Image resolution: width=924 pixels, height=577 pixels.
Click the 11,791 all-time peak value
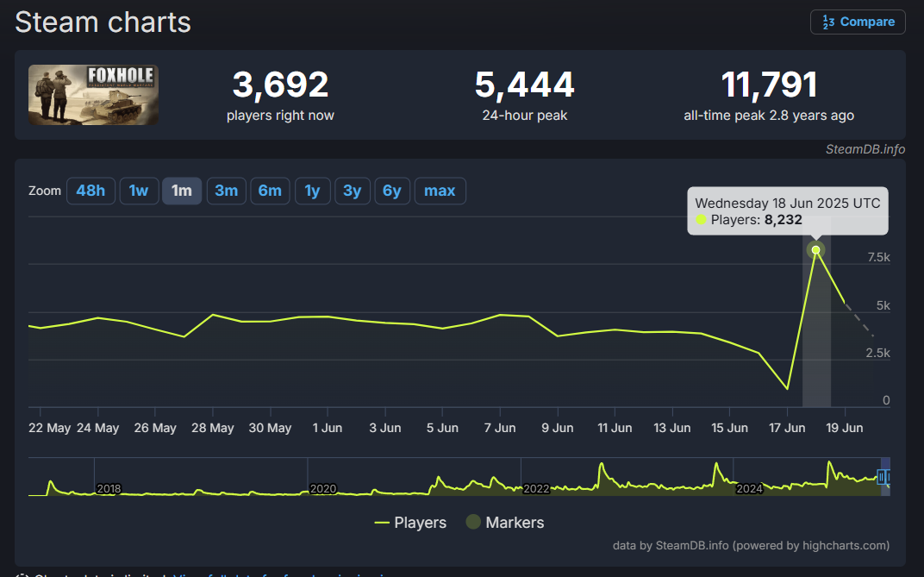point(769,85)
